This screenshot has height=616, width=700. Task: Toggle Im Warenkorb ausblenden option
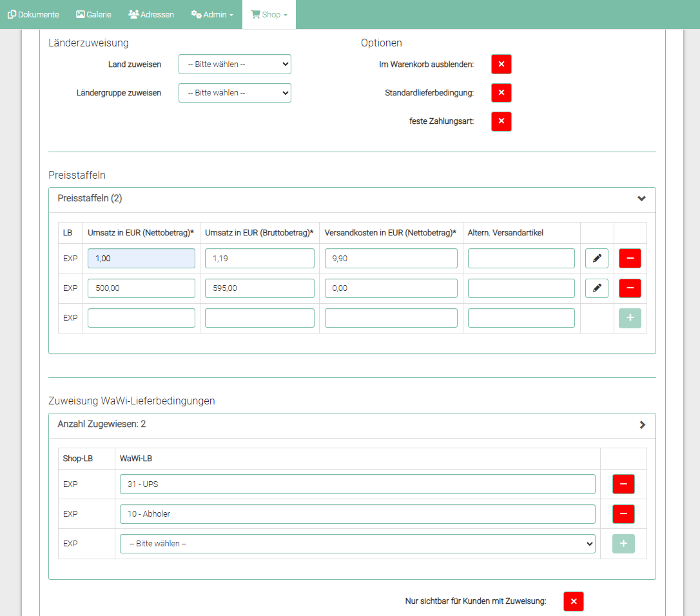501,65
